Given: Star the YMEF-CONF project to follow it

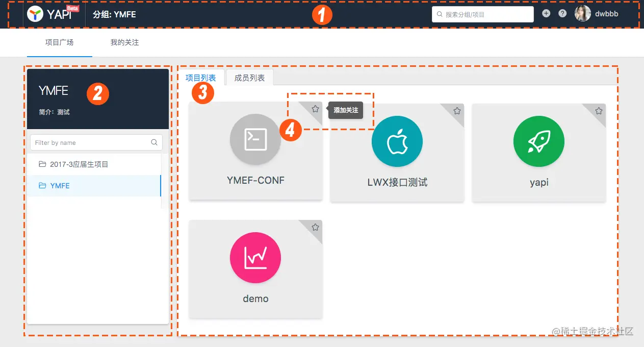Looking at the screenshot, I should point(315,109).
